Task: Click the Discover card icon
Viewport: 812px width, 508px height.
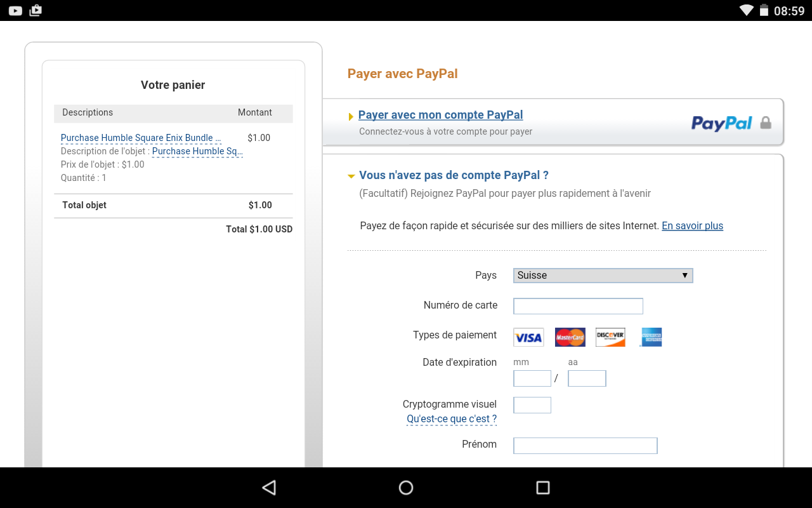Action: pyautogui.click(x=610, y=337)
